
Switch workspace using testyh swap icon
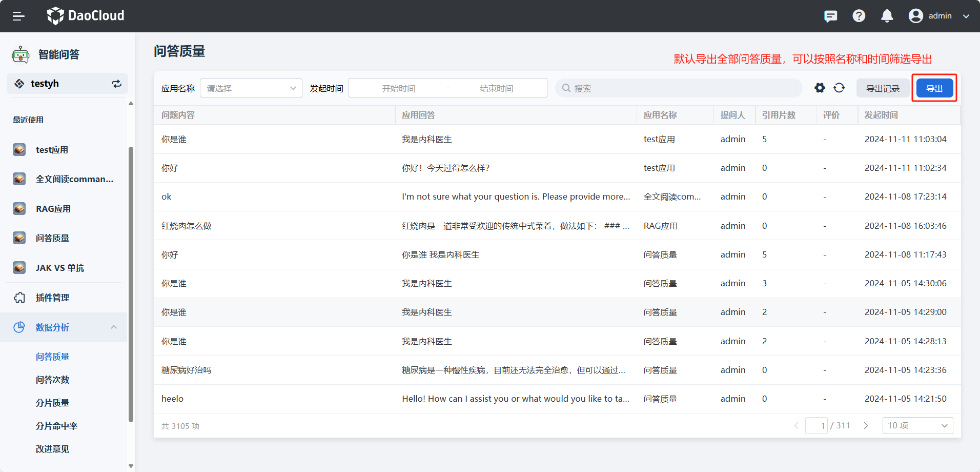(x=117, y=84)
